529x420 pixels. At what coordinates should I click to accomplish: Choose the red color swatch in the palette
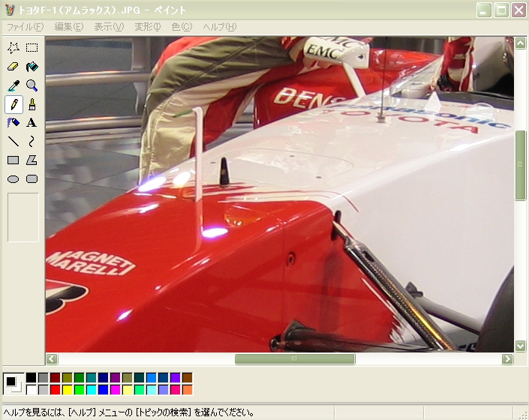tap(55, 389)
